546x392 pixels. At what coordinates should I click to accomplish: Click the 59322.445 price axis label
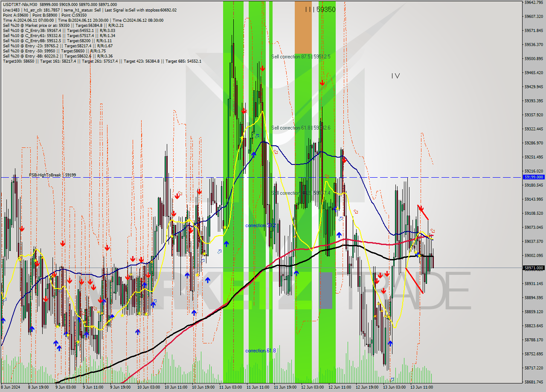click(x=534, y=129)
